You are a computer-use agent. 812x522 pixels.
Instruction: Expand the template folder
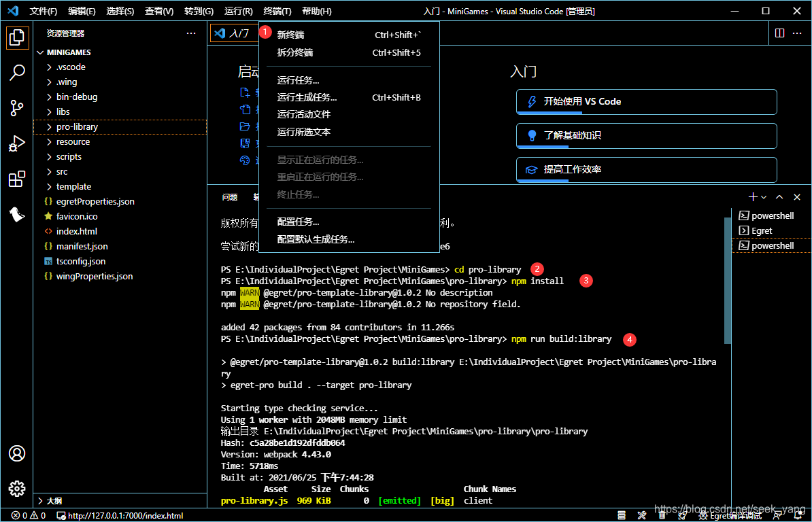click(x=49, y=187)
